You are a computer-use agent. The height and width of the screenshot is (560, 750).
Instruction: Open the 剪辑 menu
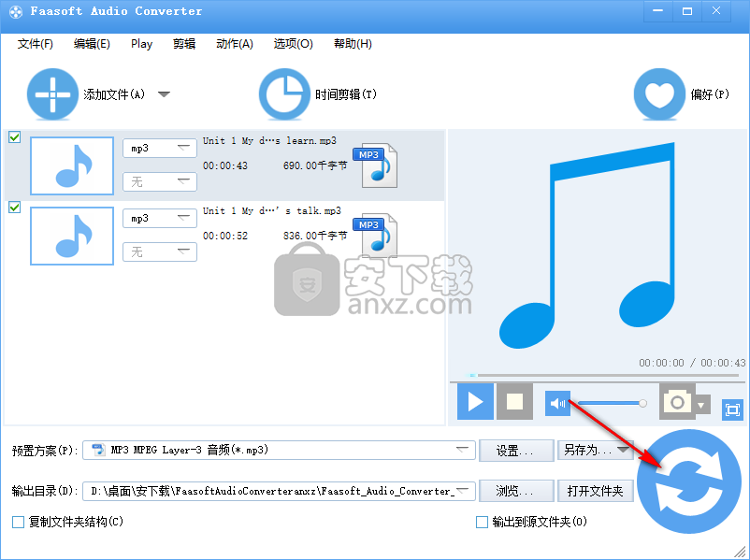click(x=184, y=44)
